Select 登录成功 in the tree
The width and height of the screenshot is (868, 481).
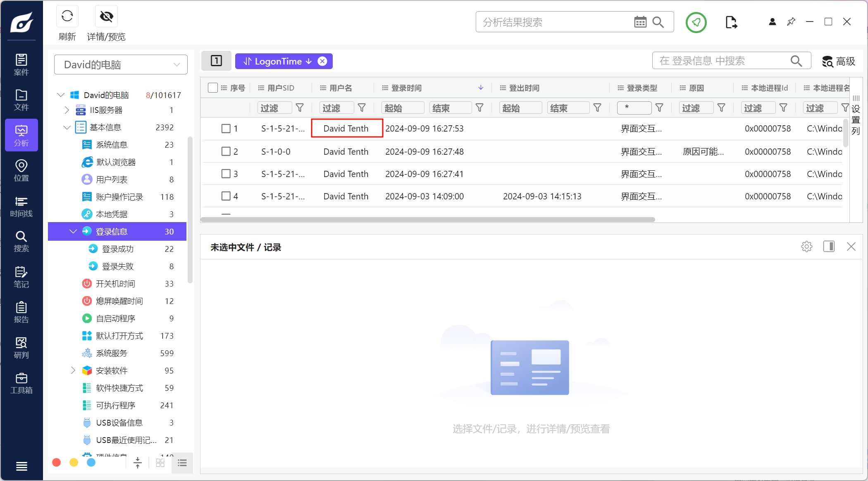click(117, 249)
